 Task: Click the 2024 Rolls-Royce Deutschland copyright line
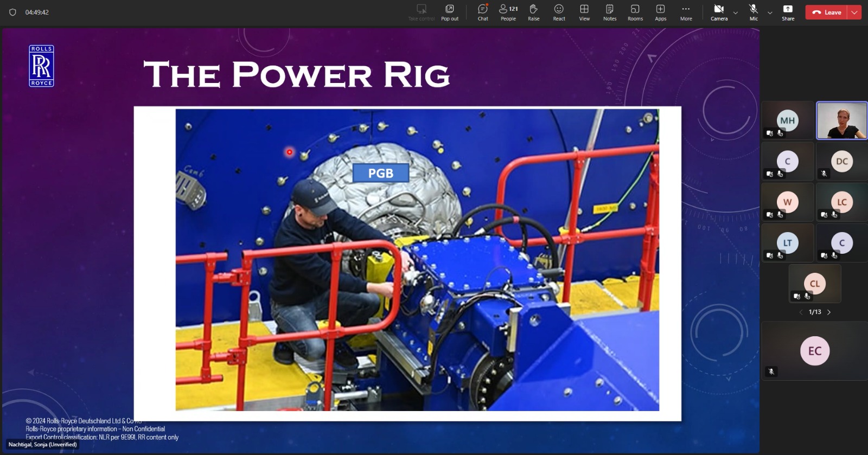[x=84, y=421]
